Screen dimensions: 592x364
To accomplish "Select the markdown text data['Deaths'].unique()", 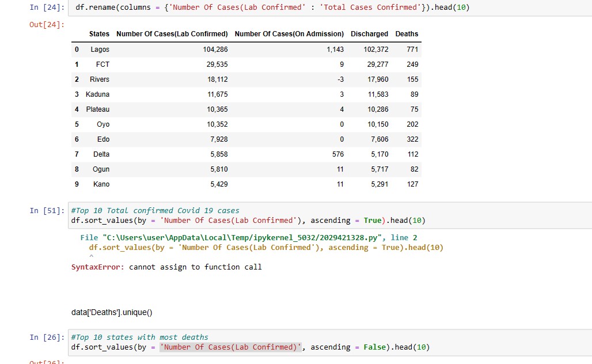I will pyautogui.click(x=112, y=313).
